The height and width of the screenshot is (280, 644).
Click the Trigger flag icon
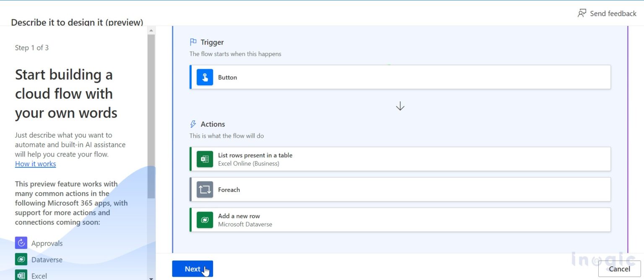[193, 42]
